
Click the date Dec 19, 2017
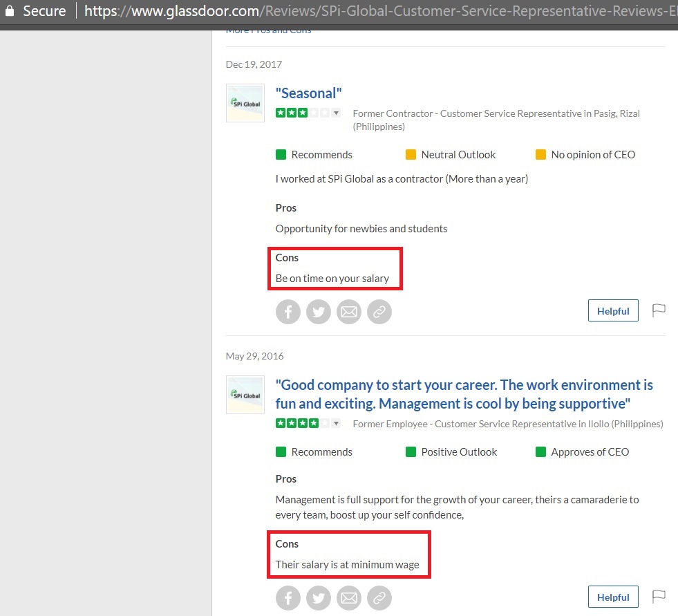click(x=254, y=64)
